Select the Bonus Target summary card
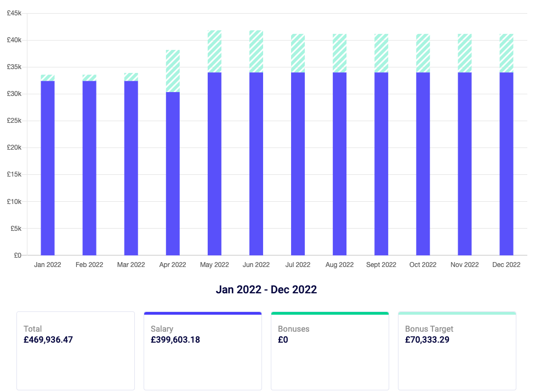The width and height of the screenshot is (535, 392). pos(457,351)
